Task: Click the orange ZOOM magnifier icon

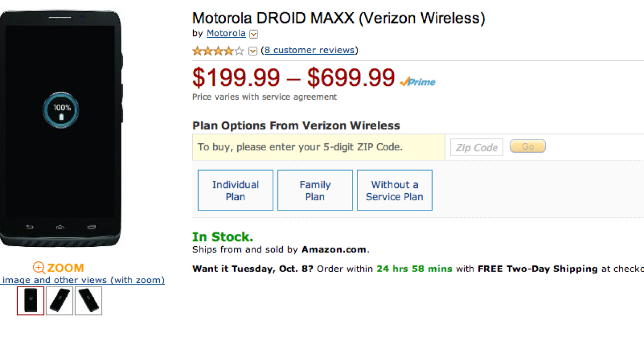Action: 39,268
